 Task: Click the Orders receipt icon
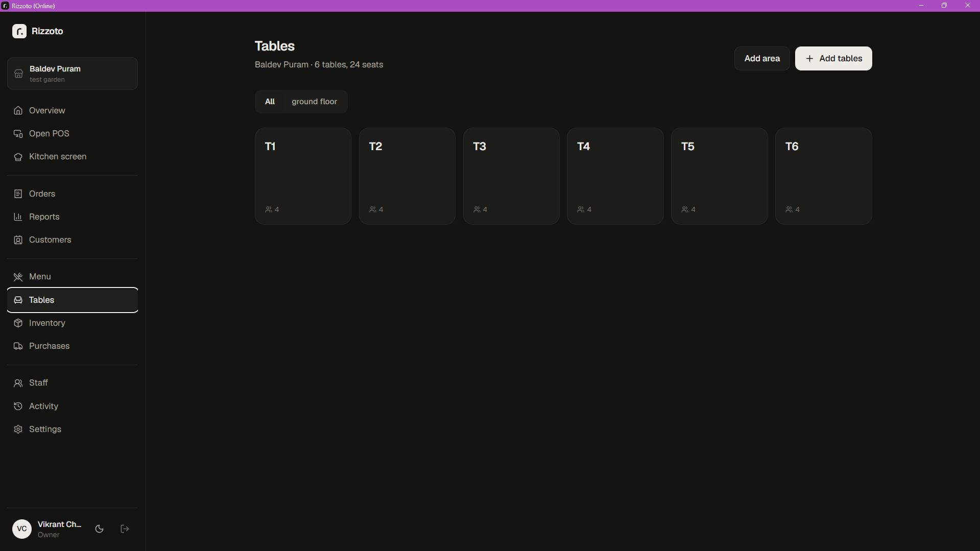pyautogui.click(x=18, y=194)
